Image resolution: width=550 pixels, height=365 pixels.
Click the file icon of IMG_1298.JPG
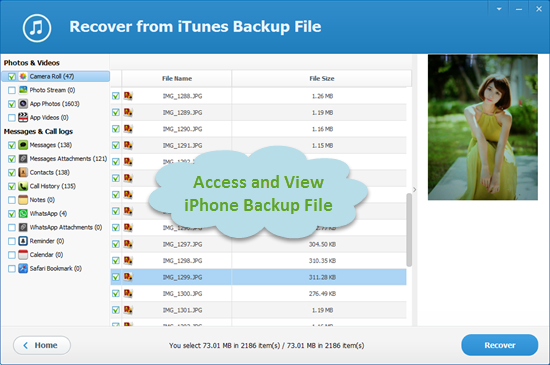coord(128,261)
